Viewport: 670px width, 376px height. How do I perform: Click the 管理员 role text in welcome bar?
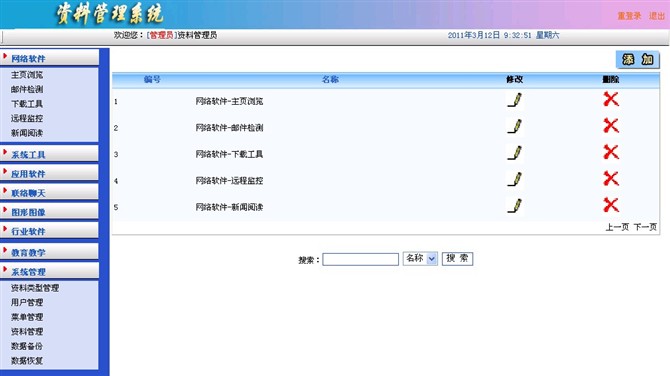[x=161, y=35]
